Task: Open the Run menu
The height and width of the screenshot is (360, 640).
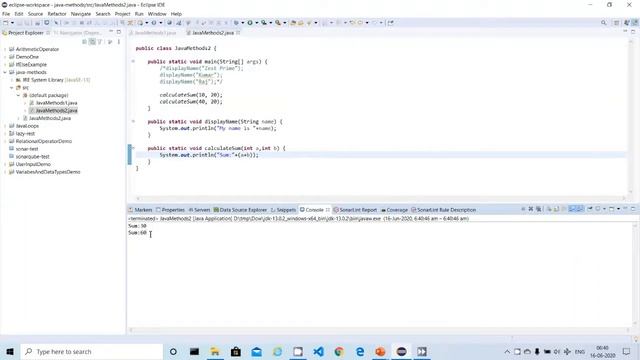Action: coord(139,14)
